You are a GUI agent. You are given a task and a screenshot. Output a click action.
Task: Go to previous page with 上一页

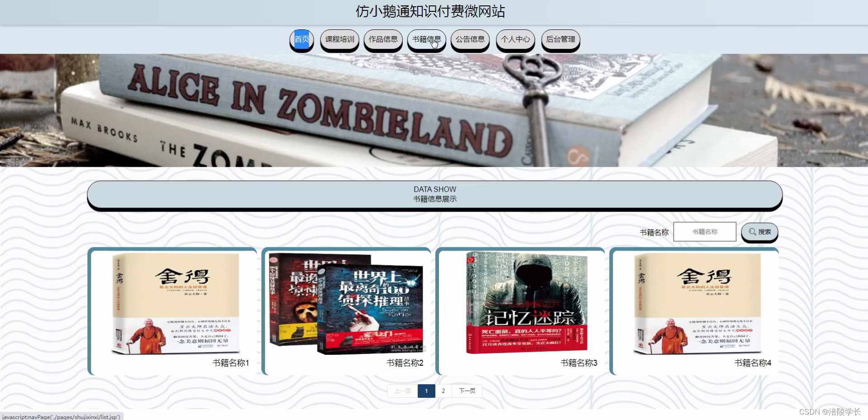pos(402,391)
